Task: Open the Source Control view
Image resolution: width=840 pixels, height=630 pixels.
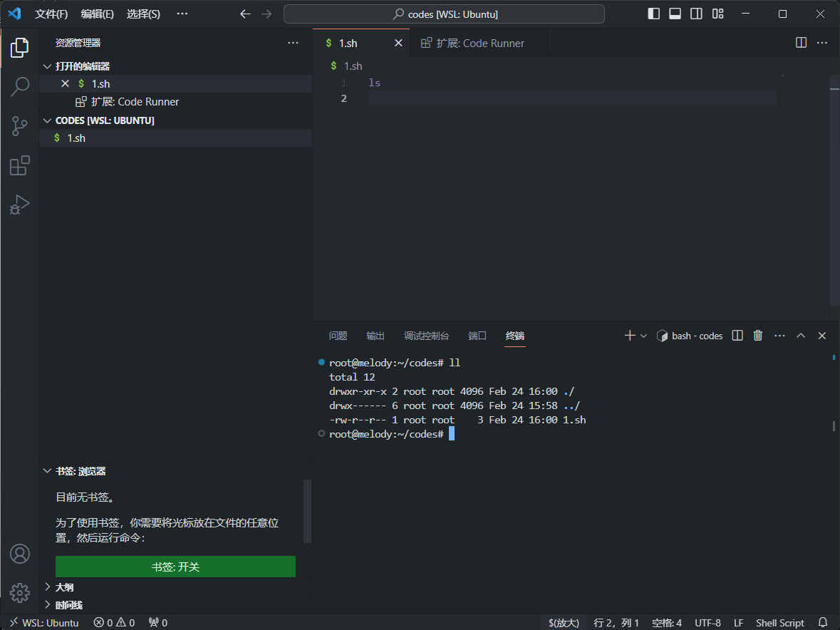Action: [19, 126]
